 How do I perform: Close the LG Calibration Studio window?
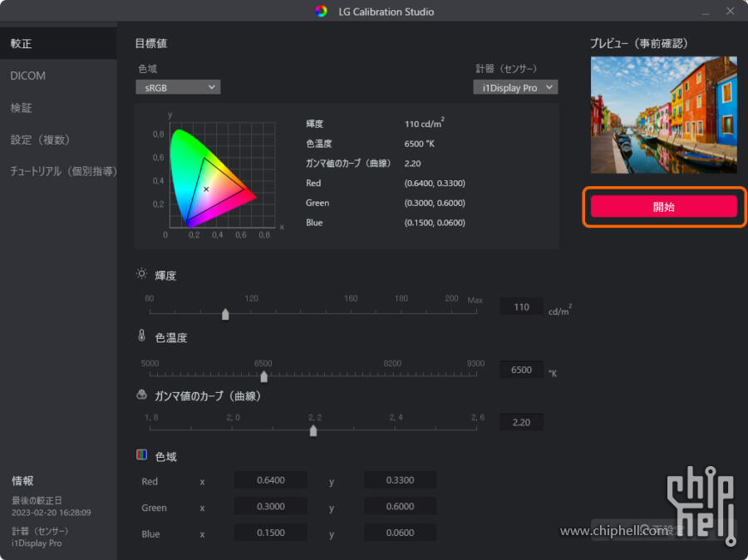click(731, 12)
